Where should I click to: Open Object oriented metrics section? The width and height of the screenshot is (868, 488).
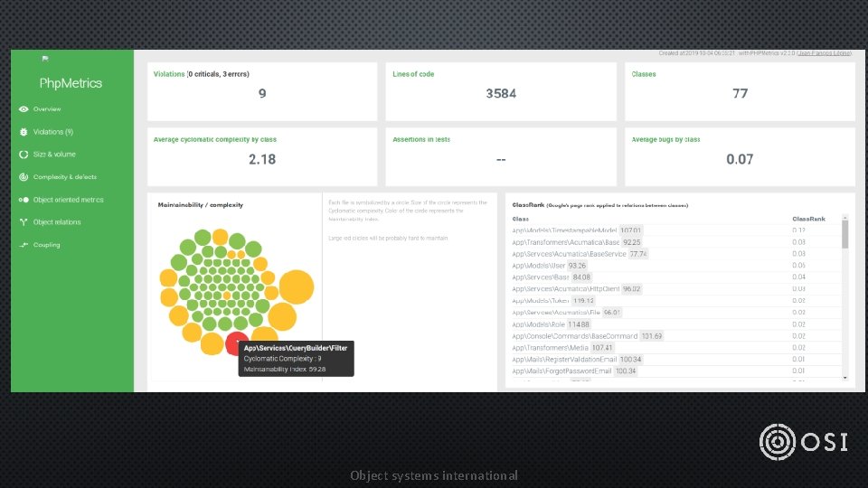(x=68, y=200)
